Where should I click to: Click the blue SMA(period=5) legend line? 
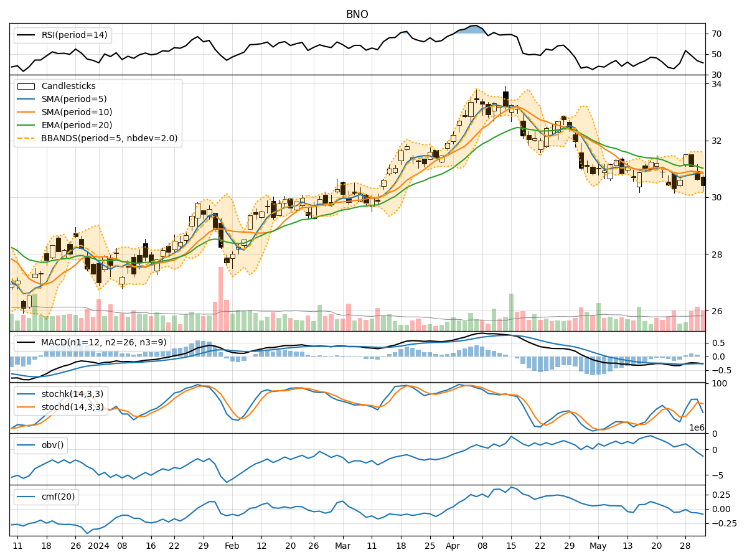(26, 100)
